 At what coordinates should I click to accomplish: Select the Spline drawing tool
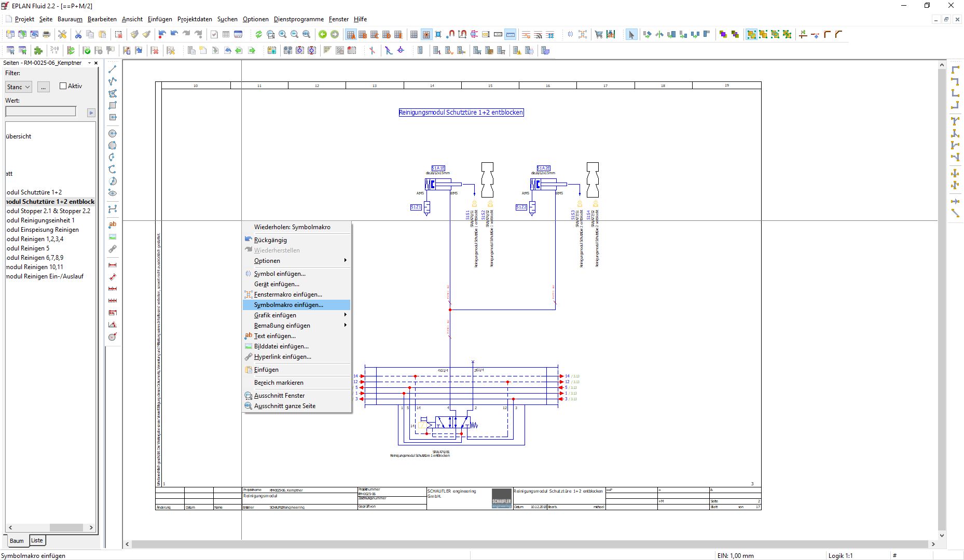click(112, 209)
